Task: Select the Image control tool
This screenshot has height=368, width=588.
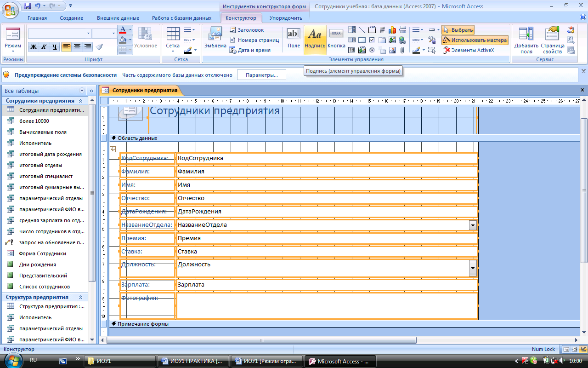Action: pyautogui.click(x=392, y=50)
